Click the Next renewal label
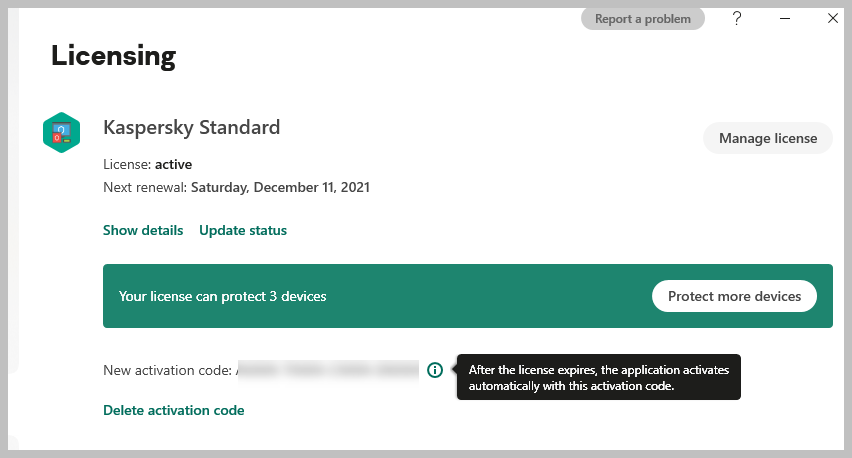Image resolution: width=852 pixels, height=458 pixels. (x=145, y=187)
